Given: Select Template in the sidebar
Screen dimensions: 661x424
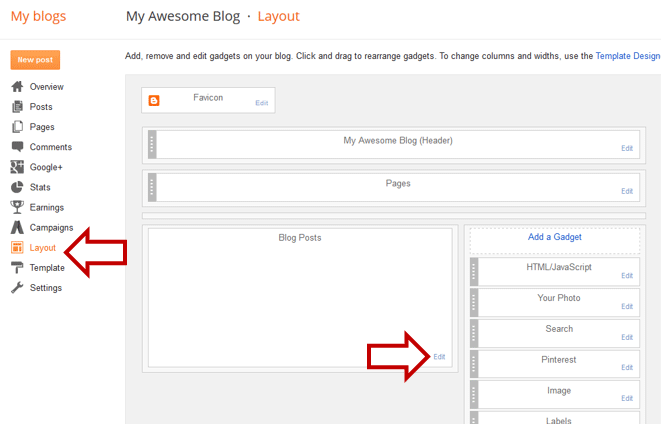Looking at the screenshot, I should coord(47,268).
